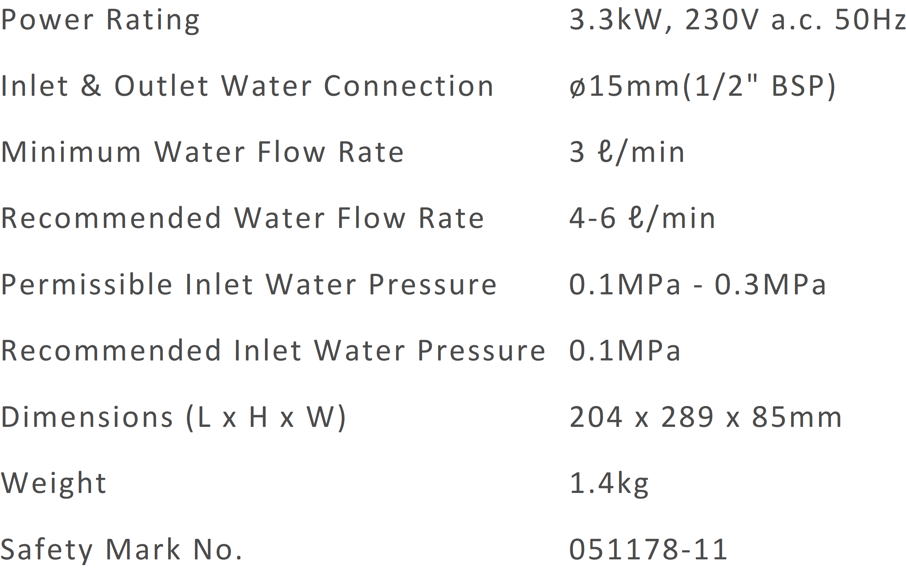Click the Safety Mark No. label

(x=121, y=550)
